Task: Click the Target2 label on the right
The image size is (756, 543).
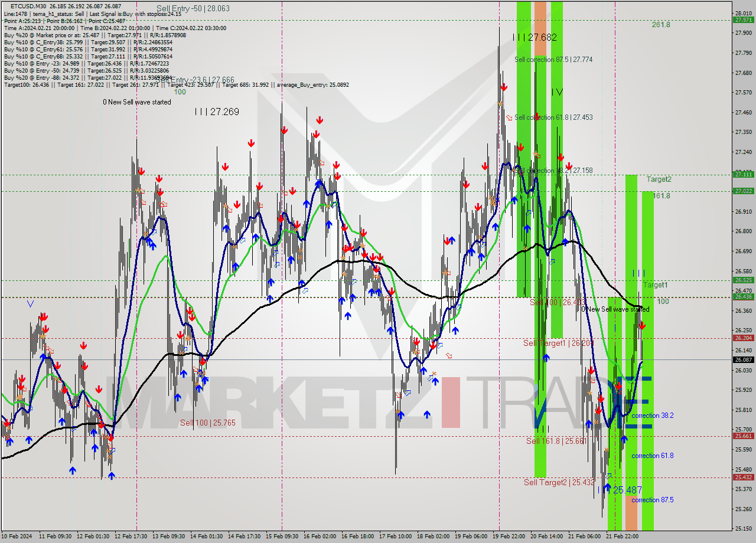Action: (x=659, y=179)
